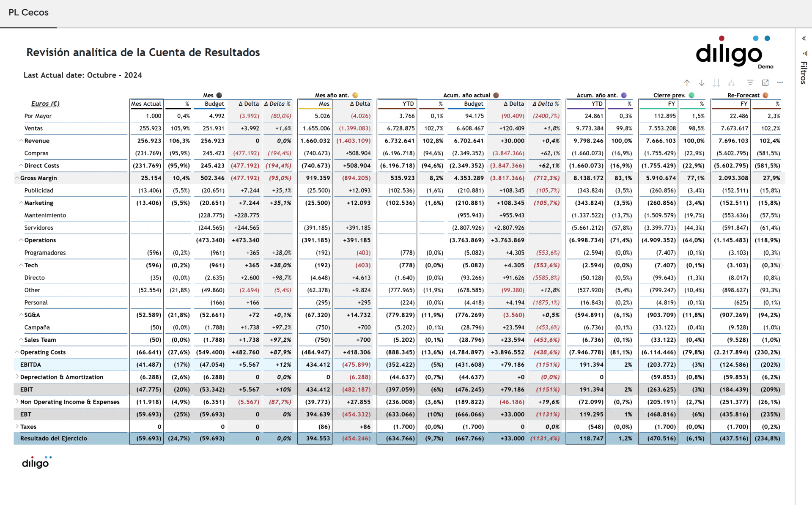The image size is (812, 505).
Task: Open visual filters icon above the table
Action: pos(750,82)
